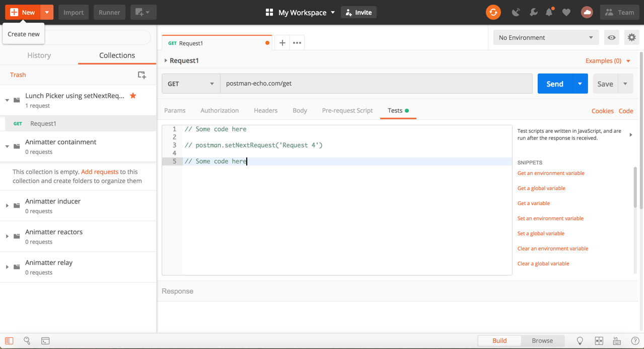
Task: Expand the Request1 description triangle
Action: click(166, 60)
